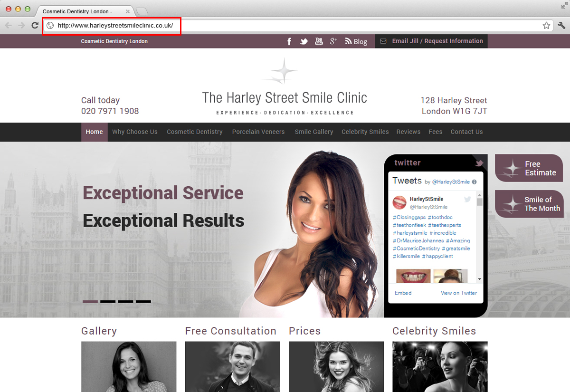Open the Twitter bird icon in top bar
This screenshot has width=570, height=392.
pos(304,41)
